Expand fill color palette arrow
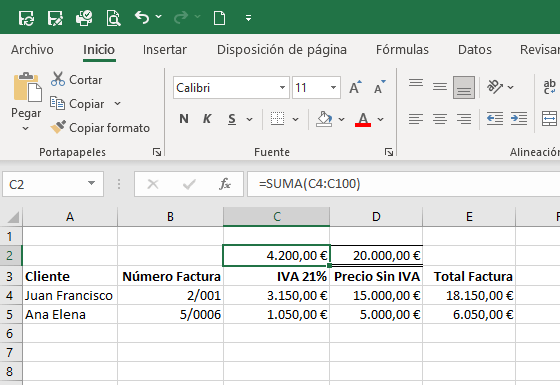This screenshot has width=560, height=385. point(341,119)
